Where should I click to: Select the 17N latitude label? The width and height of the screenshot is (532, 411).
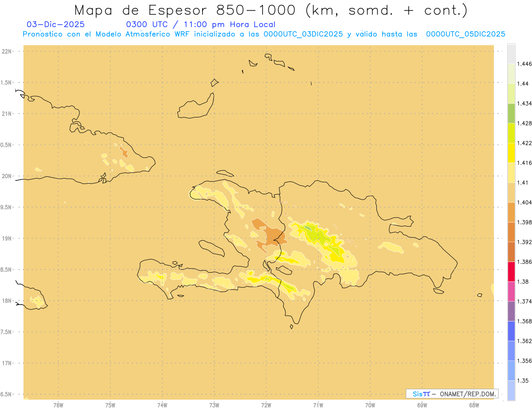pos(8,363)
